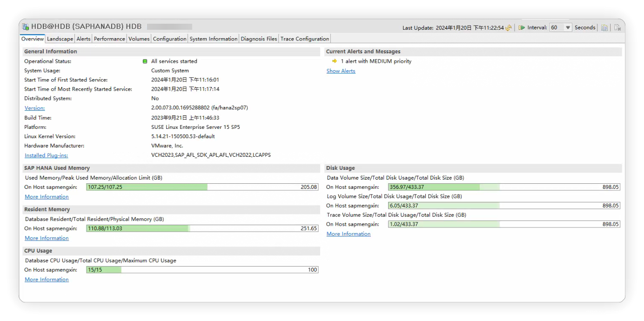This screenshot has width=644, height=321.
Task: Click the CPU Usage bar showing 15/15
Action: [x=202, y=270]
